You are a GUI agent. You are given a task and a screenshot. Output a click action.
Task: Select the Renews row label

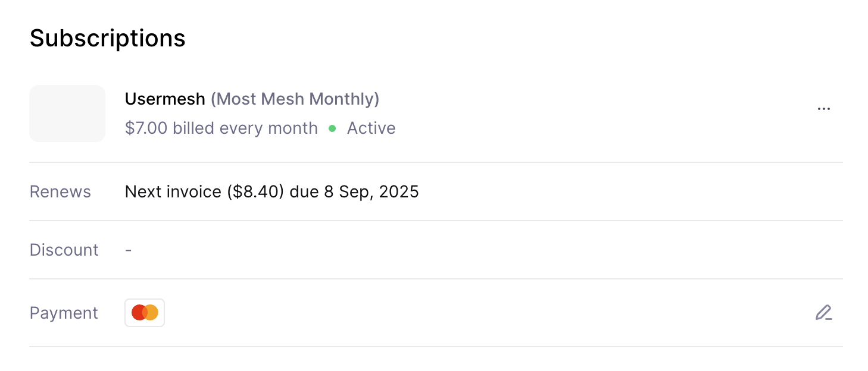[x=60, y=192]
